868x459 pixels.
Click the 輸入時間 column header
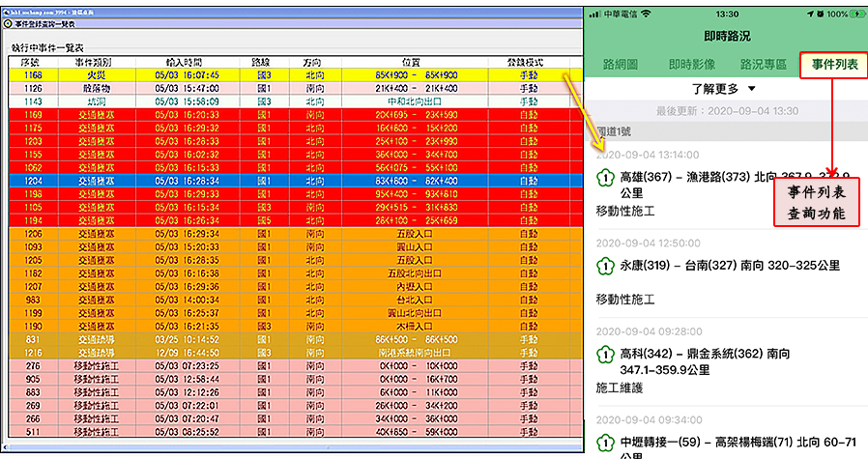click(x=188, y=62)
